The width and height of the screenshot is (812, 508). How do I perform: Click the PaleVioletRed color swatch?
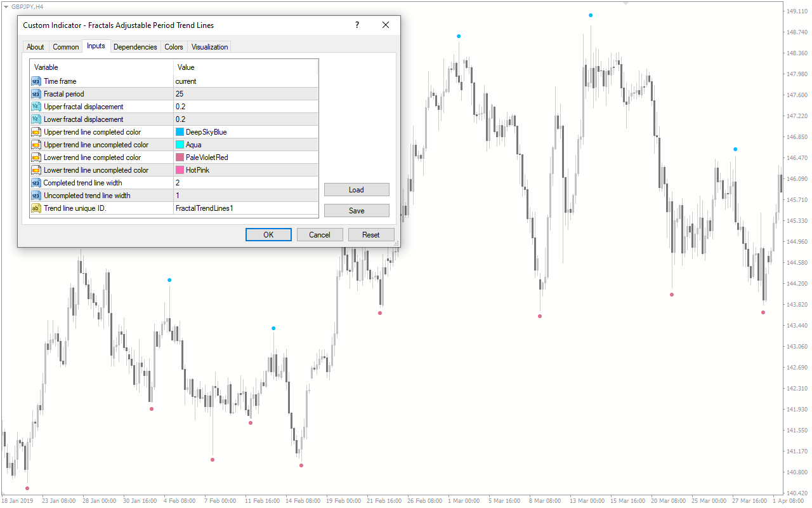(180, 157)
